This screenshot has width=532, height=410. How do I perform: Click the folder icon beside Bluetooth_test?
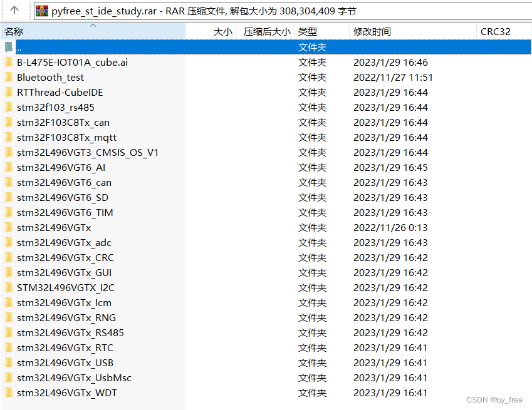tap(9, 77)
